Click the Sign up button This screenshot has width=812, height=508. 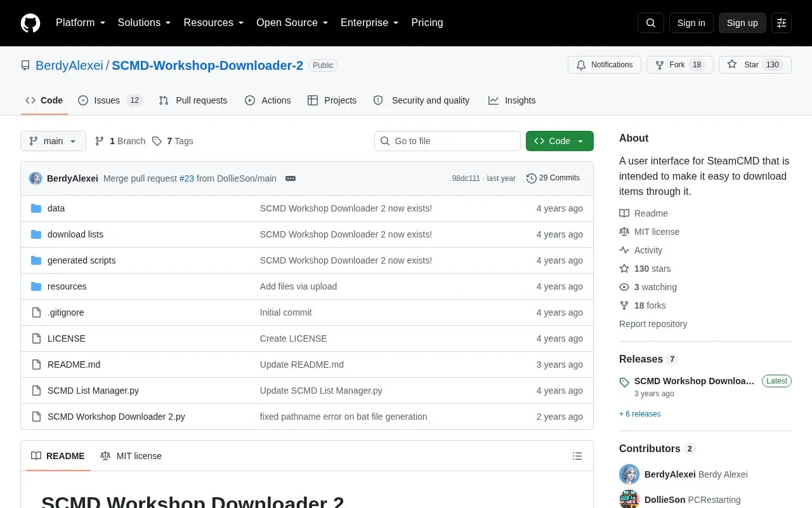(742, 23)
